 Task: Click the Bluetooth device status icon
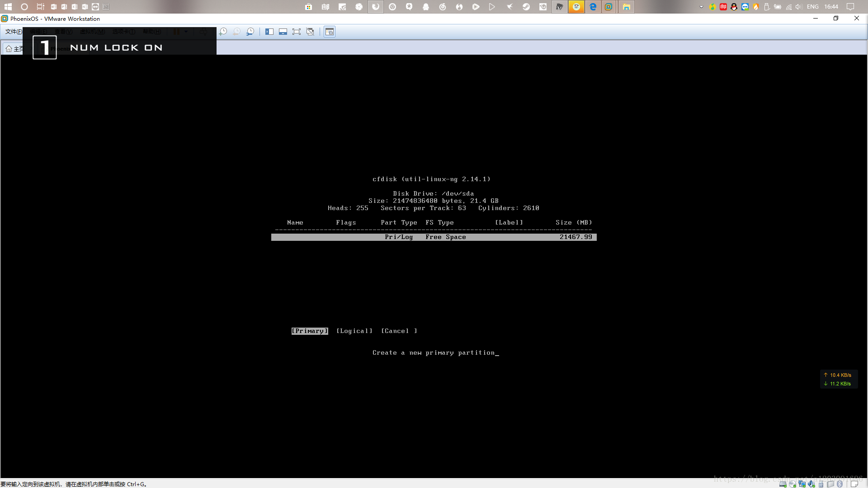point(840,484)
